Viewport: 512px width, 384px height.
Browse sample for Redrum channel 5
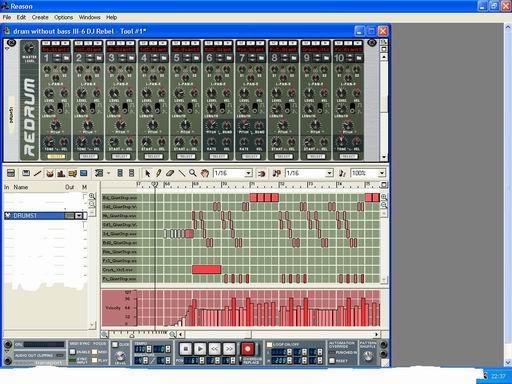tap(196, 58)
